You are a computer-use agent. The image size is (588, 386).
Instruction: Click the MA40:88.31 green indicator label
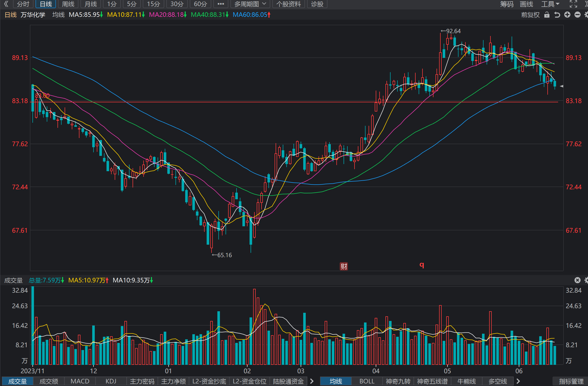click(210, 15)
